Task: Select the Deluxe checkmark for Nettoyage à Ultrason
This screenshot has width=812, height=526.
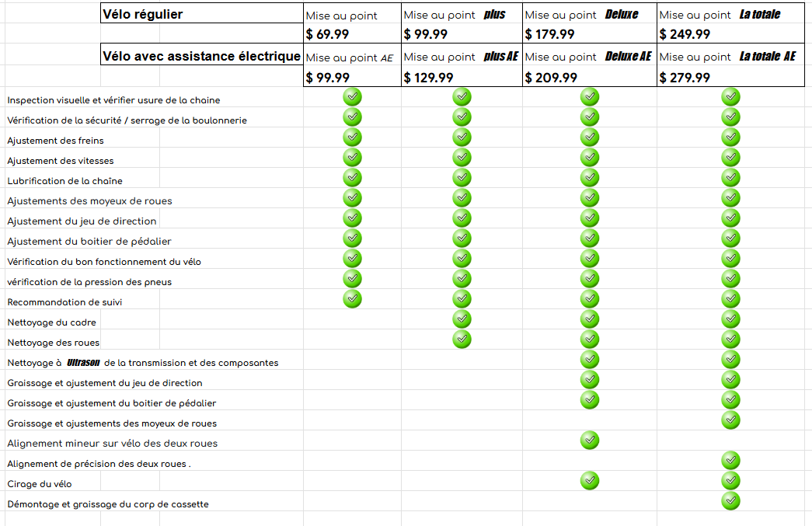Action: tap(590, 359)
